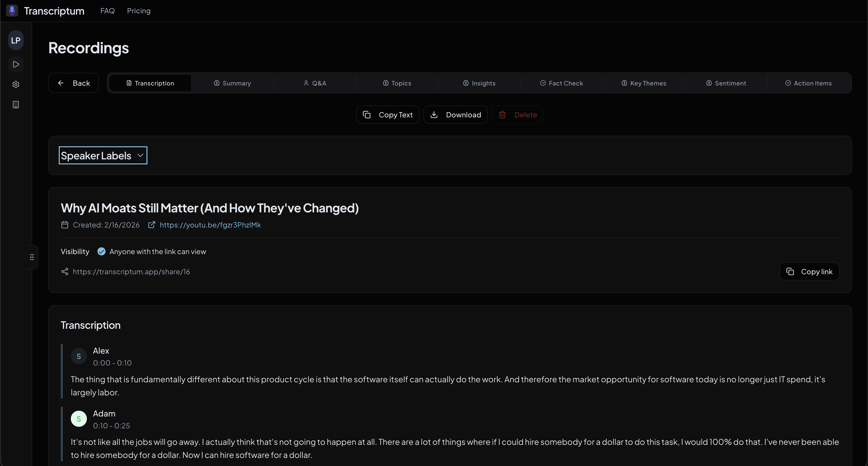Open the Speaker Labels dropdown
This screenshot has height=466, width=868.
pyautogui.click(x=102, y=155)
